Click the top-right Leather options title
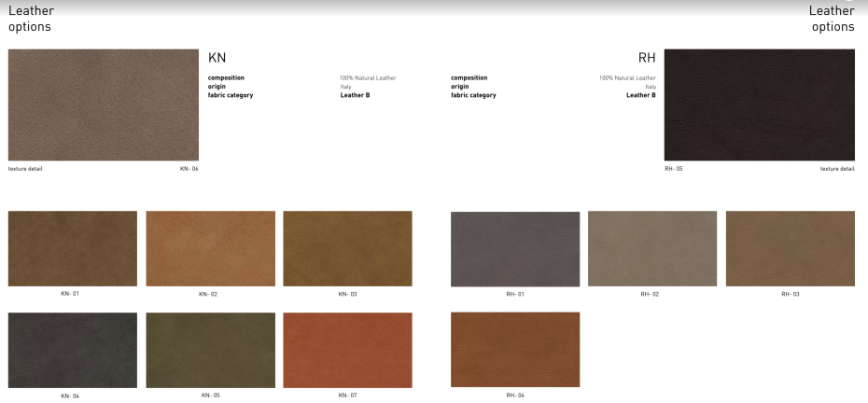Viewport: 868px width, 403px height. 831,19
